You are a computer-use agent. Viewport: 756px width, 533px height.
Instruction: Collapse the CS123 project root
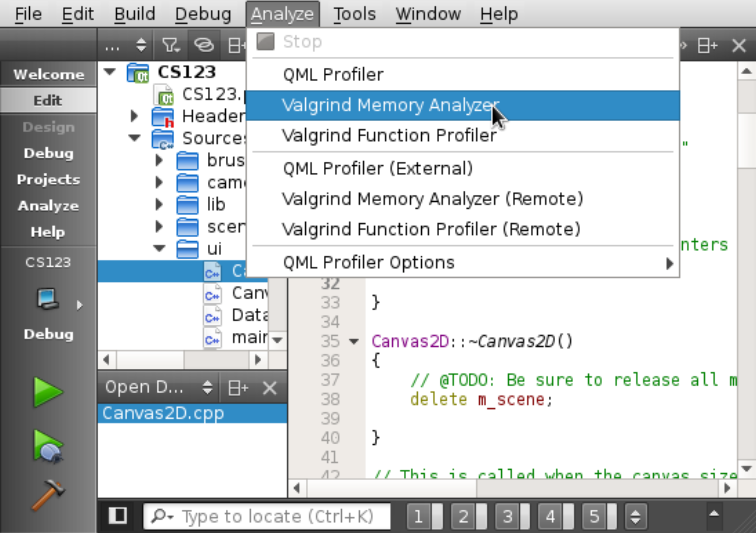109,72
